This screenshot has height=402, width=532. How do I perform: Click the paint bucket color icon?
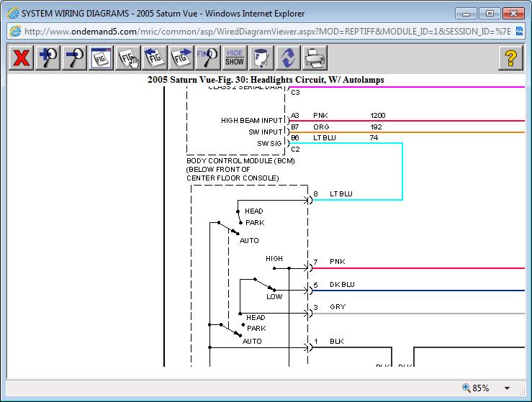tap(261, 58)
